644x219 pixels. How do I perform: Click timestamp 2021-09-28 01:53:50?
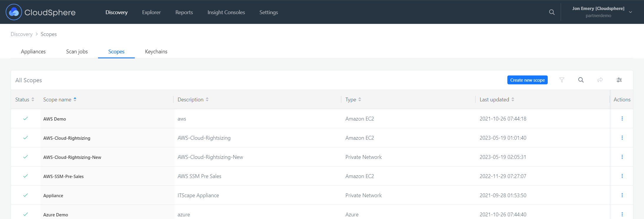(x=503, y=195)
